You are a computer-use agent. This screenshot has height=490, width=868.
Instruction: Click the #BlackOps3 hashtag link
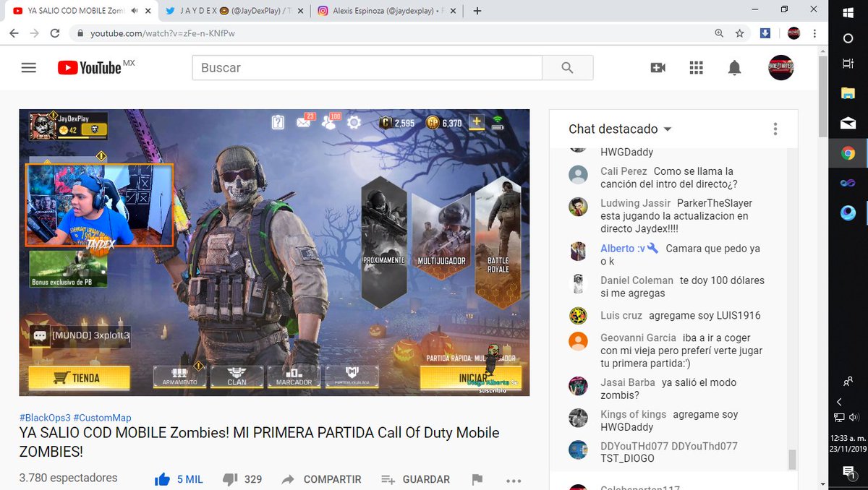pos(45,418)
